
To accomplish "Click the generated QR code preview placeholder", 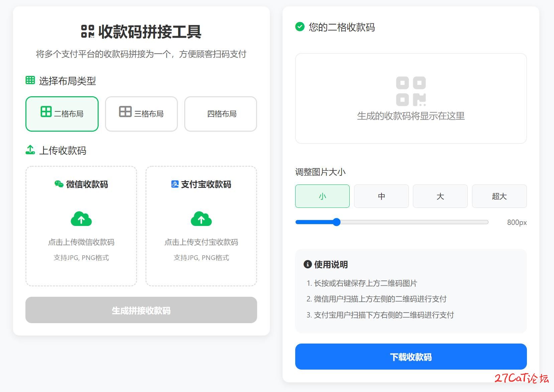I will coord(411,99).
